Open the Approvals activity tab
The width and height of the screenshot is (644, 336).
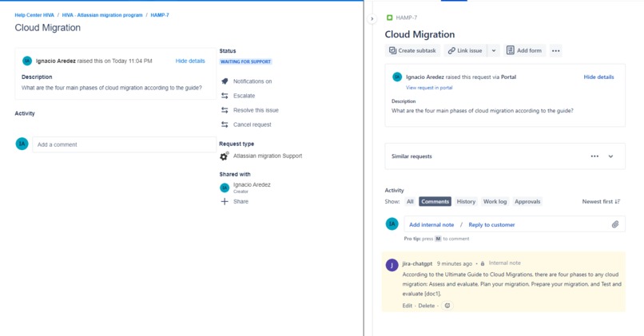(527, 201)
